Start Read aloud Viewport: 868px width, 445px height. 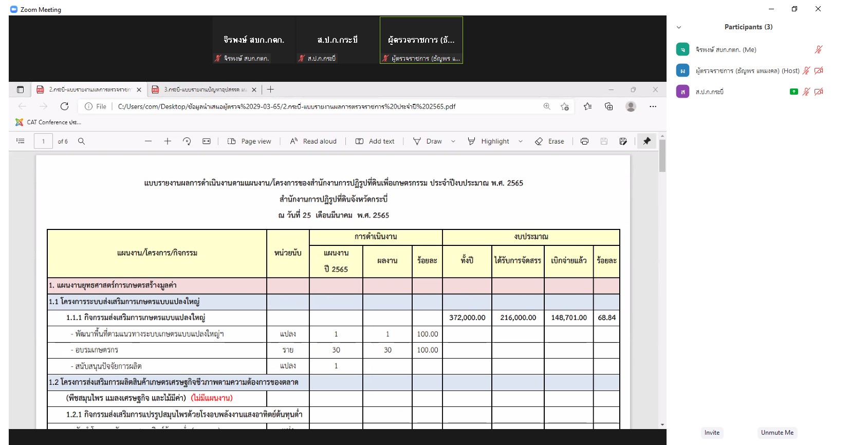point(313,141)
